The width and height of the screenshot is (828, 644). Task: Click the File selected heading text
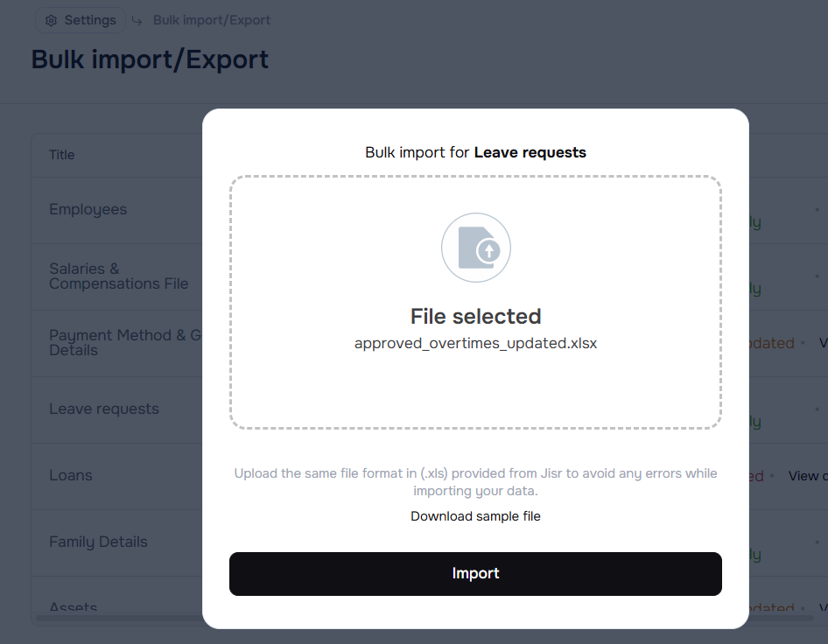(475, 316)
